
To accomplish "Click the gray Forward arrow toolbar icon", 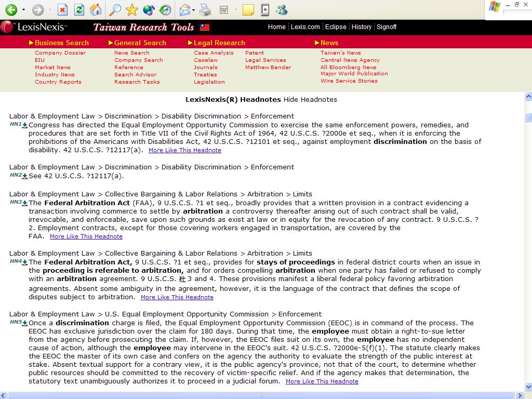I will 37,10.
